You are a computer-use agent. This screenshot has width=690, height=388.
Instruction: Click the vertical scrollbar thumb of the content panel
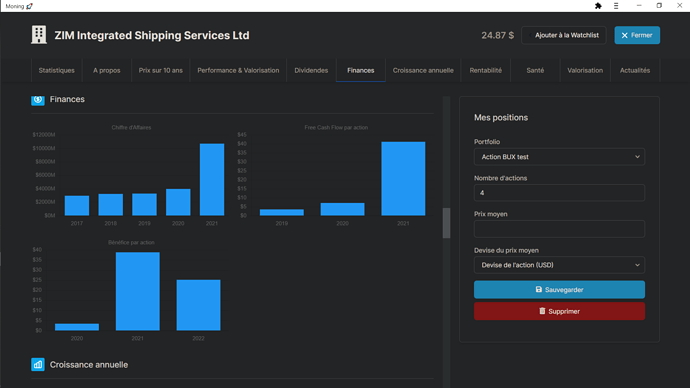[447, 223]
